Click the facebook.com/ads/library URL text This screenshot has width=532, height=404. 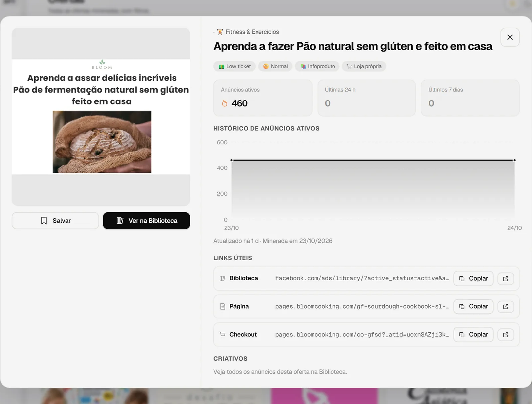(x=362, y=278)
